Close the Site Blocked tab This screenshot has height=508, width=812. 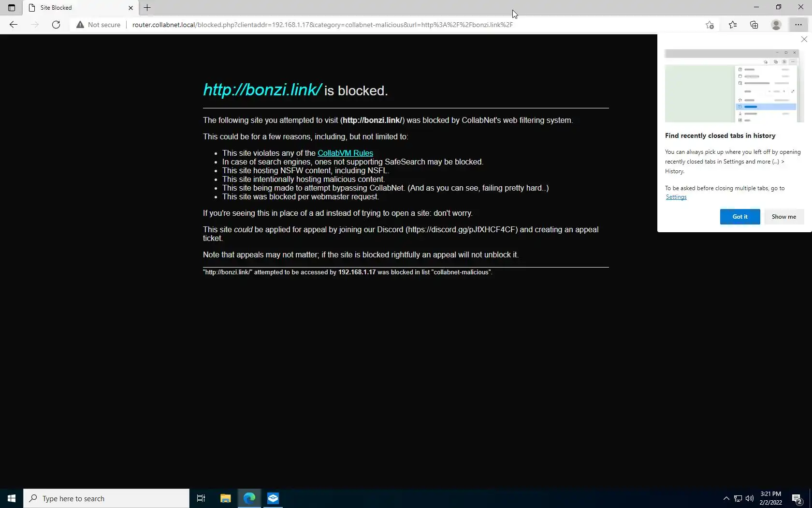(130, 8)
